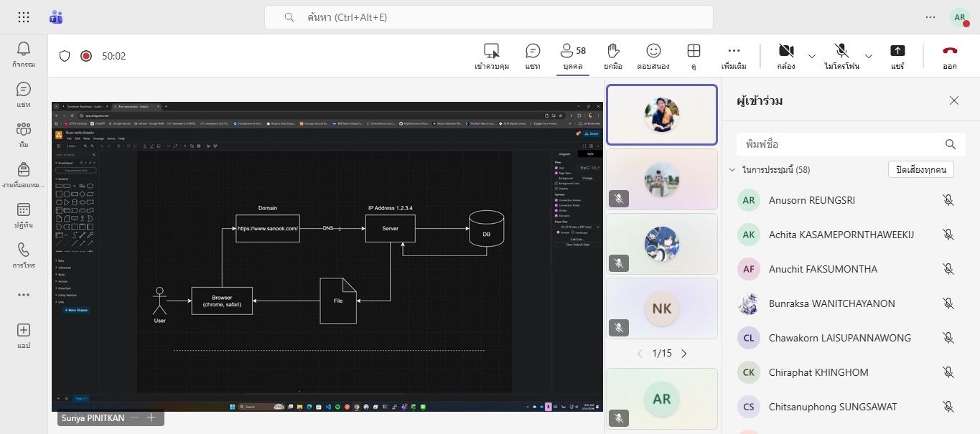This screenshot has width=980, height=434.
Task: Open the reactions smiley icon
Action: point(653,51)
